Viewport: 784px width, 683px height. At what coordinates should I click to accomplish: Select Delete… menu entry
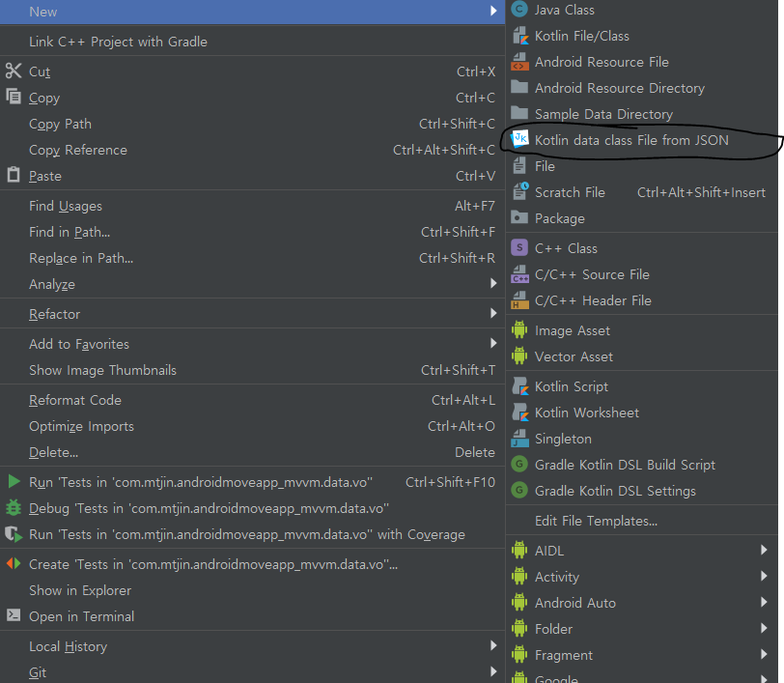click(252, 452)
